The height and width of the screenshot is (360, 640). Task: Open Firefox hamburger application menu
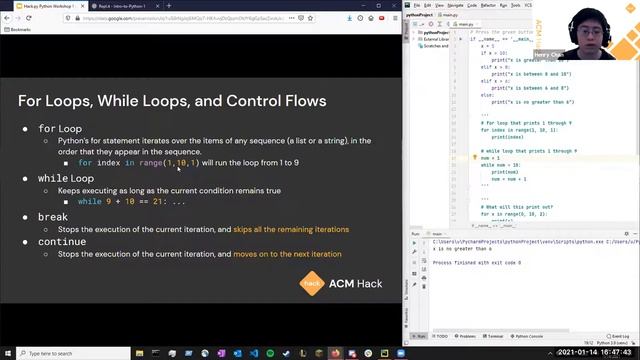tap(395, 18)
